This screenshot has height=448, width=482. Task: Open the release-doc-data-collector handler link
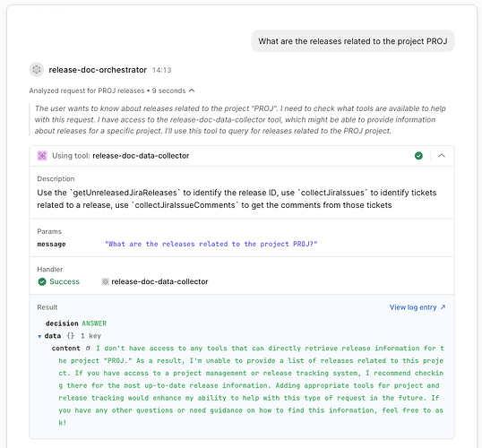click(159, 281)
